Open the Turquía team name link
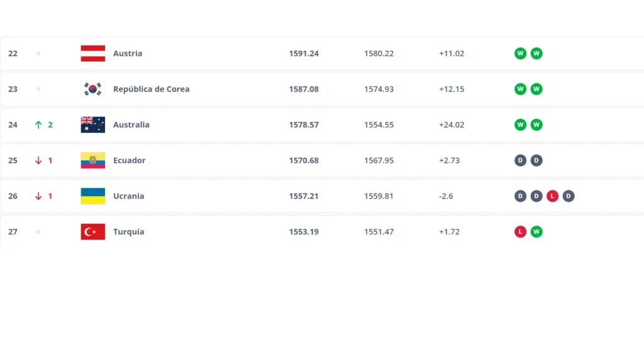Screen dimensions: 644x362 [128, 232]
